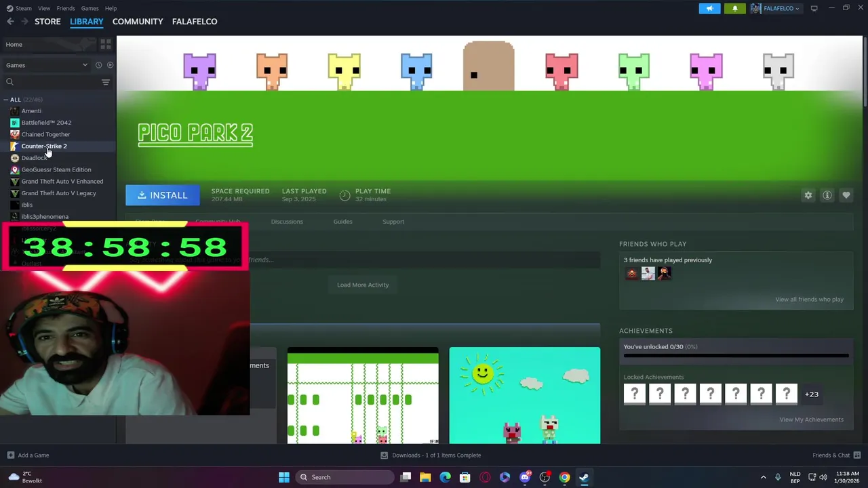Open the View menu
This screenshot has height=488, width=868.
point(44,8)
